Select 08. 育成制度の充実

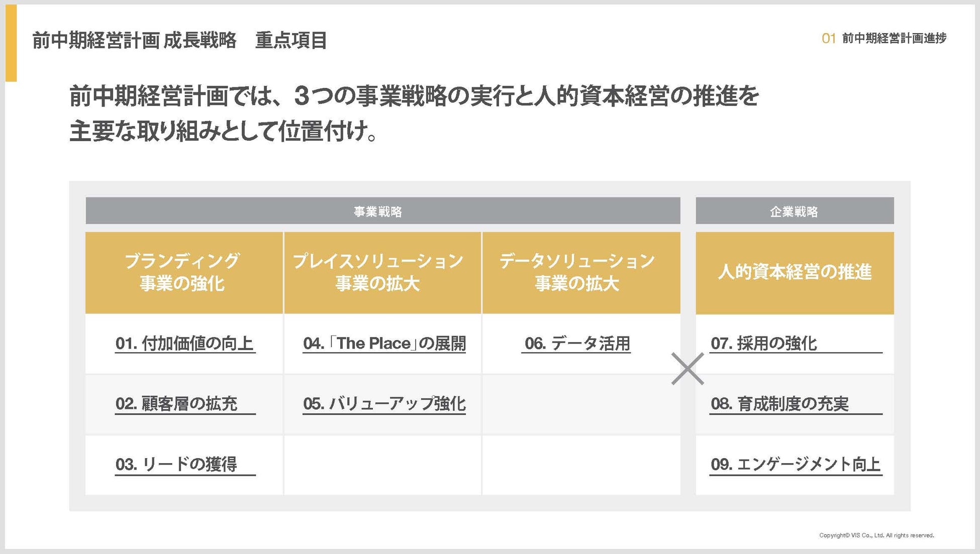click(779, 404)
